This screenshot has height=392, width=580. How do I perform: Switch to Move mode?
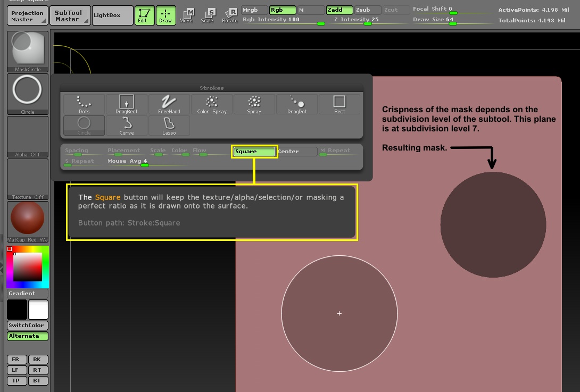(186, 15)
